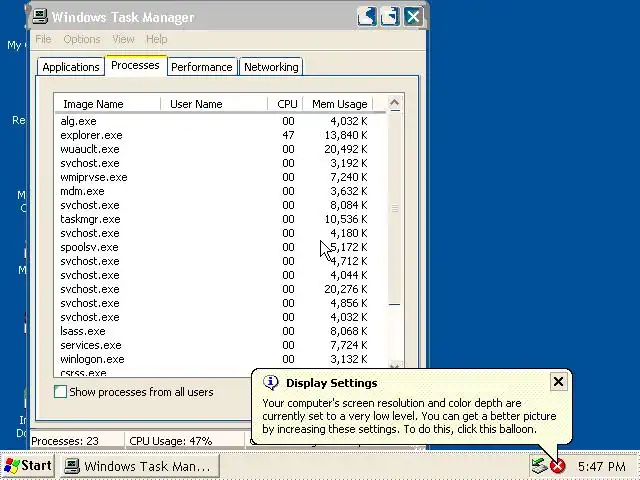Image resolution: width=640 pixels, height=480 pixels.
Task: Click the info icon in Display Settings balloon
Action: [x=270, y=382]
